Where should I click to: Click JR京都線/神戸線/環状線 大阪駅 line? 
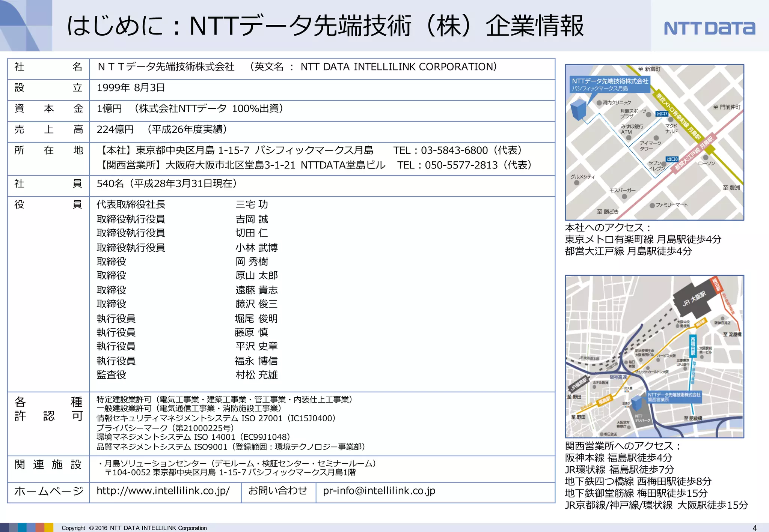click(656, 505)
